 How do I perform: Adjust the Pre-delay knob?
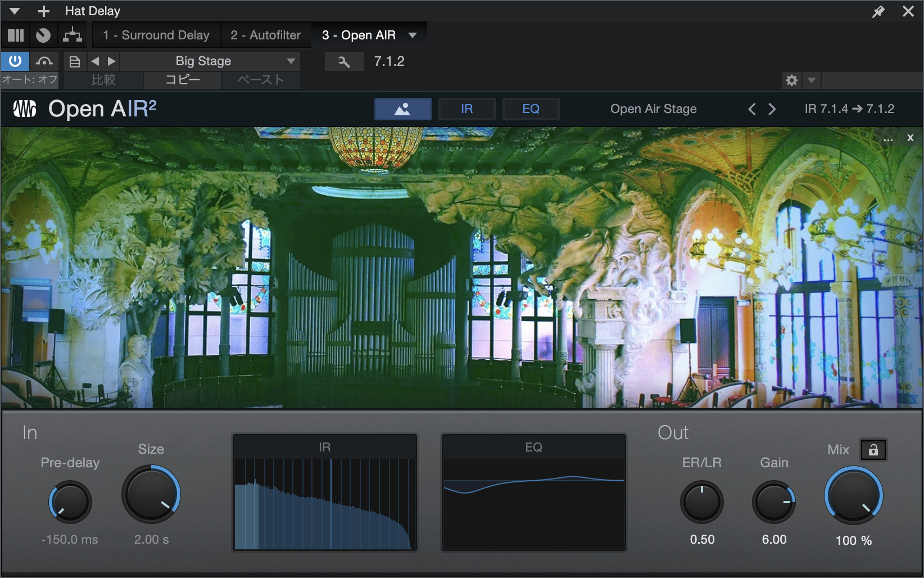point(70,502)
